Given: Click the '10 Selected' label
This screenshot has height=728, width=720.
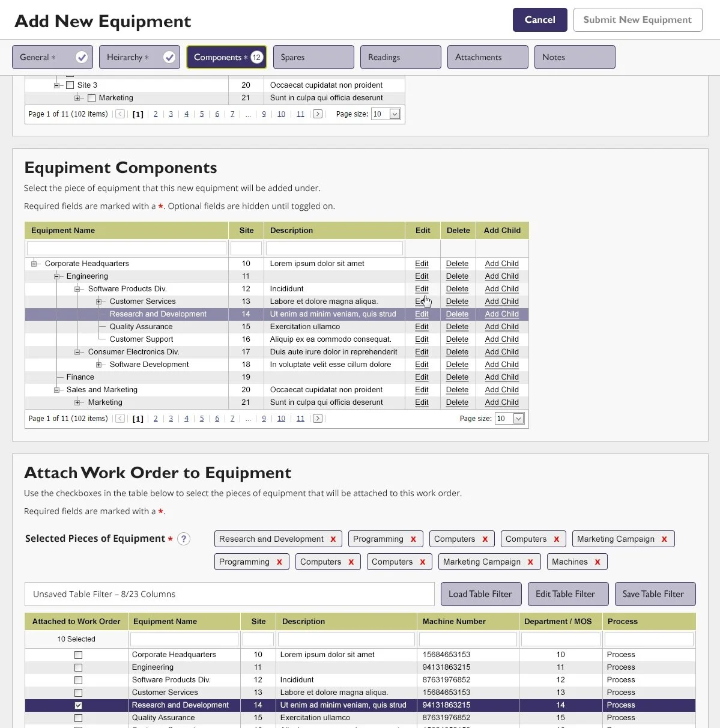Looking at the screenshot, I should 76,639.
